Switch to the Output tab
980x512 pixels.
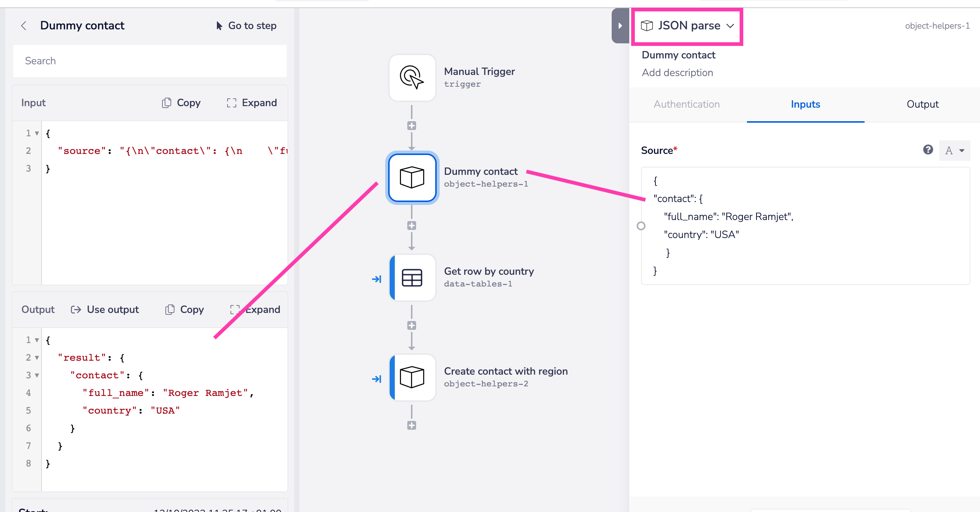(x=922, y=104)
